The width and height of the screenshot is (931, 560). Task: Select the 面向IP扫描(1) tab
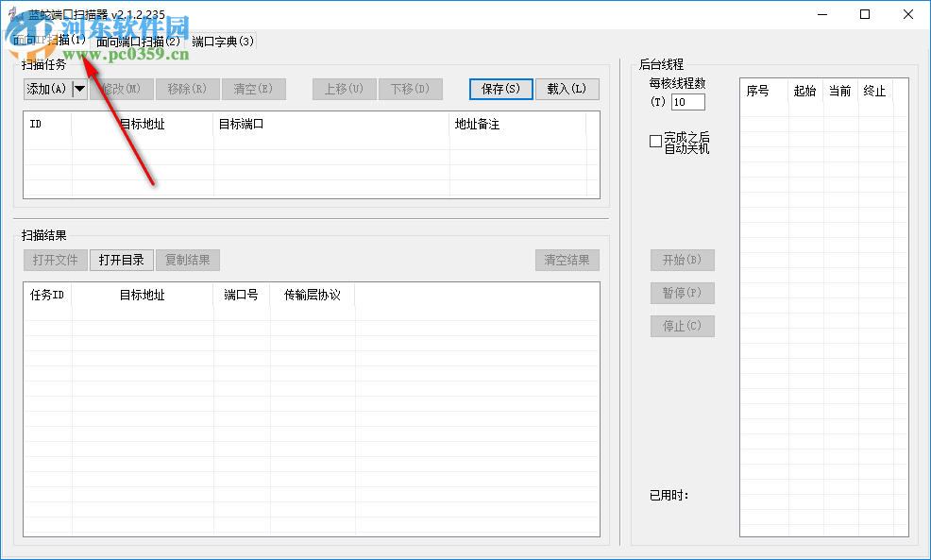pos(50,41)
